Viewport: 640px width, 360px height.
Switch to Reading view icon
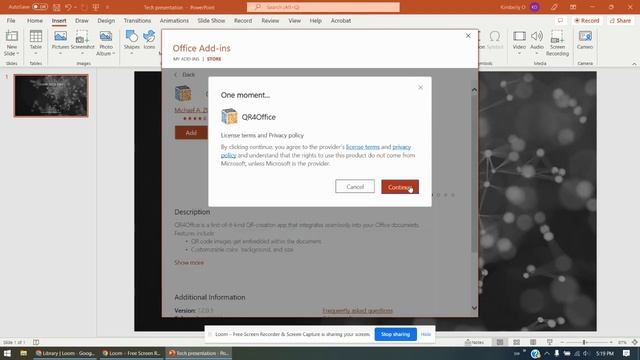click(x=533, y=342)
